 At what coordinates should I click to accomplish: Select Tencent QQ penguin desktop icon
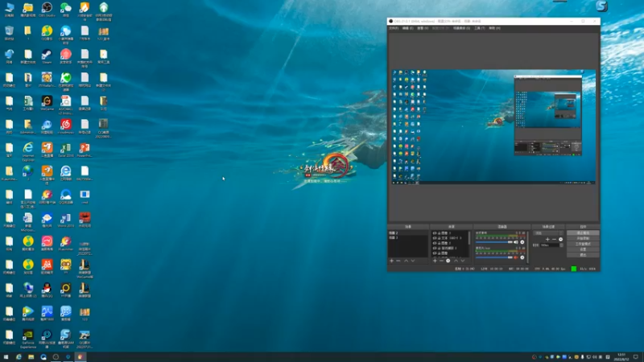(47, 290)
